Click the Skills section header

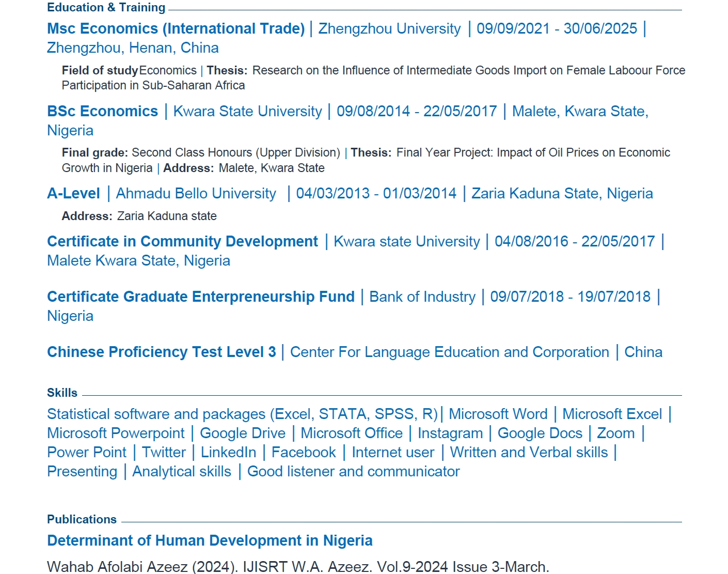62,393
